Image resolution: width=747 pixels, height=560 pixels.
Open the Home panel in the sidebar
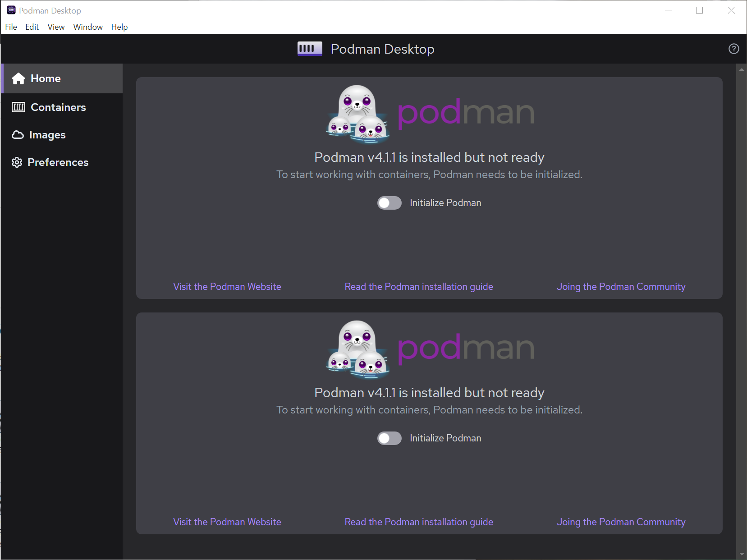tap(45, 78)
